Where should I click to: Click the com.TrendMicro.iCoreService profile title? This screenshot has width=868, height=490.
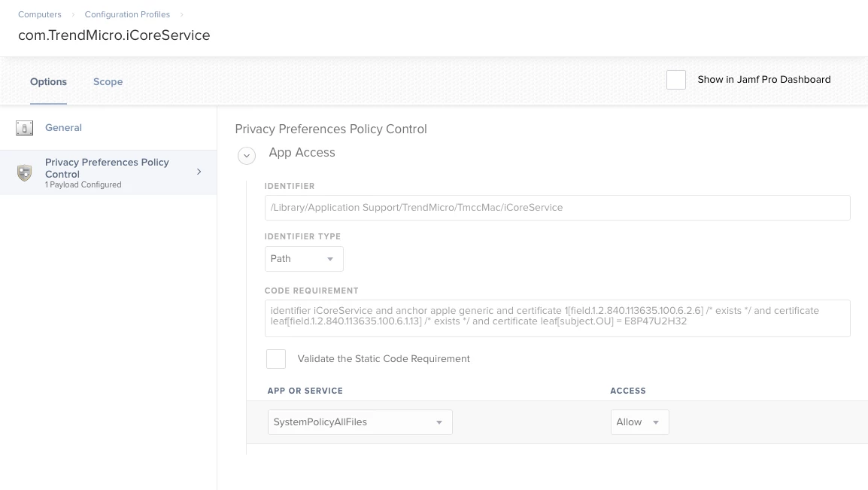click(x=114, y=35)
